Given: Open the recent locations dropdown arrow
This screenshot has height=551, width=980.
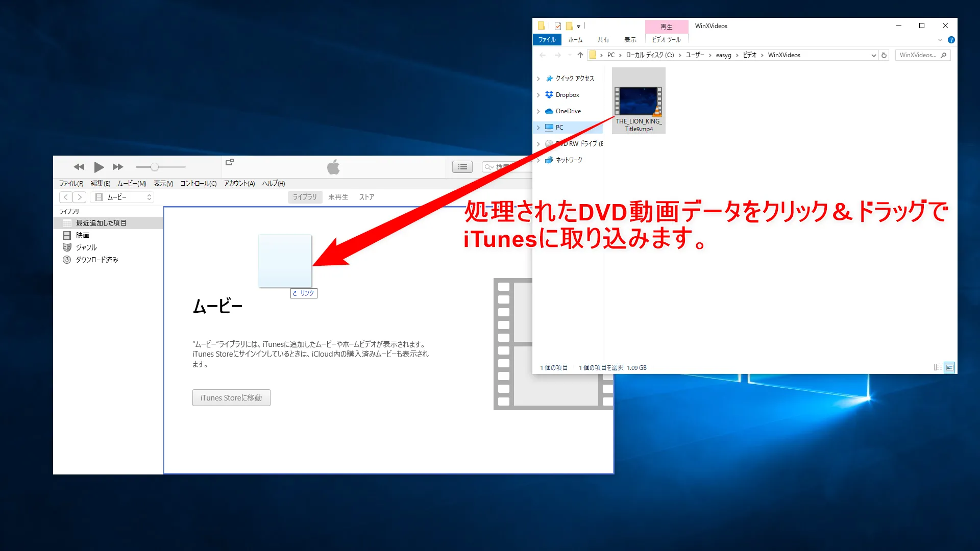Looking at the screenshot, I should click(x=570, y=55).
